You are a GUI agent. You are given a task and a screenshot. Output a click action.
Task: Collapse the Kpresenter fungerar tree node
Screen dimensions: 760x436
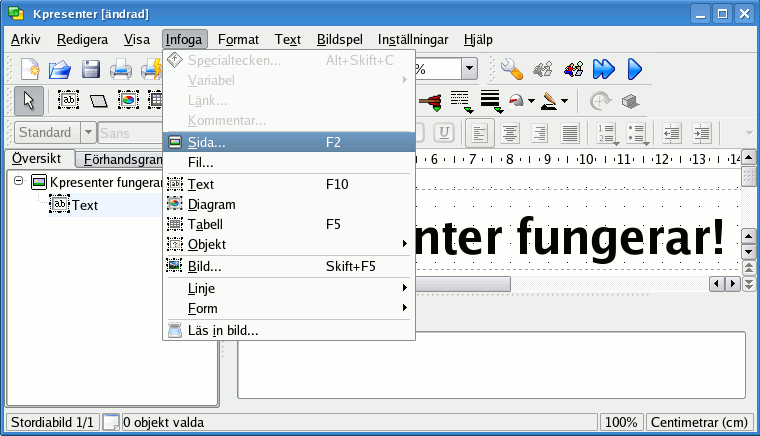[18, 182]
